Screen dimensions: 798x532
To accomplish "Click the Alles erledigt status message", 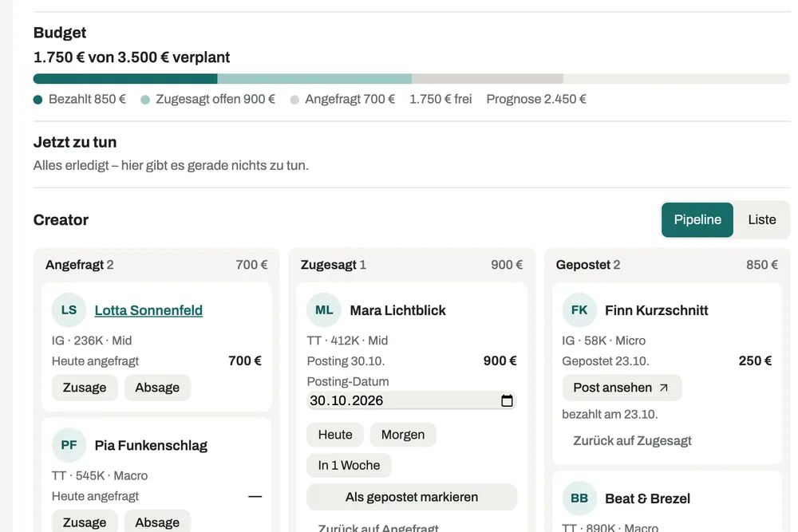I will pyautogui.click(x=171, y=166).
